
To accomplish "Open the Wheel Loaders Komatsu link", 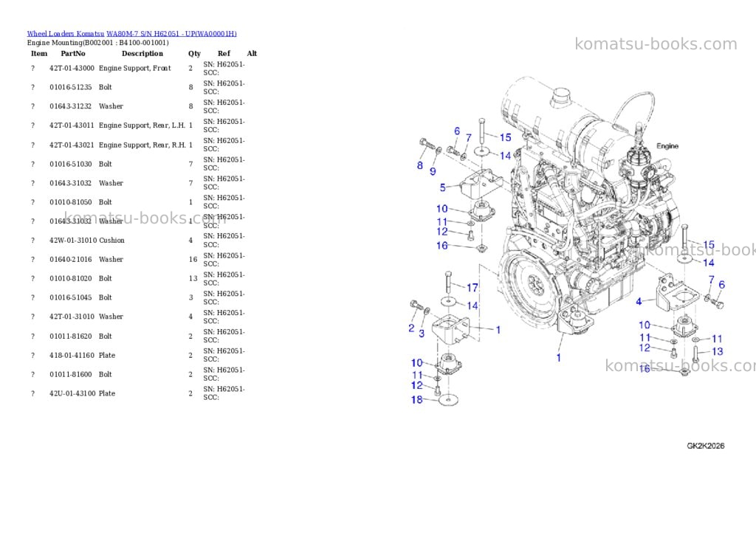I will click(x=65, y=34).
